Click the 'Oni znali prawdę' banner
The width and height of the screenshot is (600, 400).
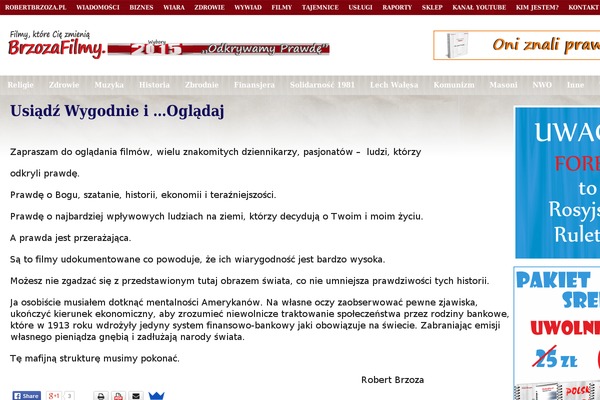pos(517,45)
